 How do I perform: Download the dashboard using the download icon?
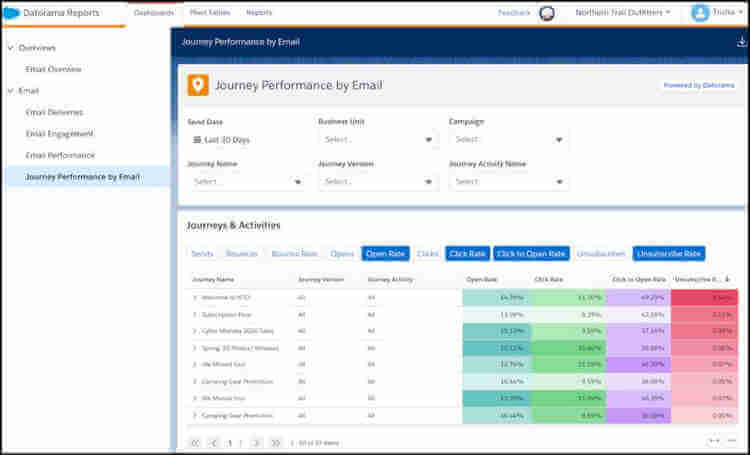pos(740,42)
